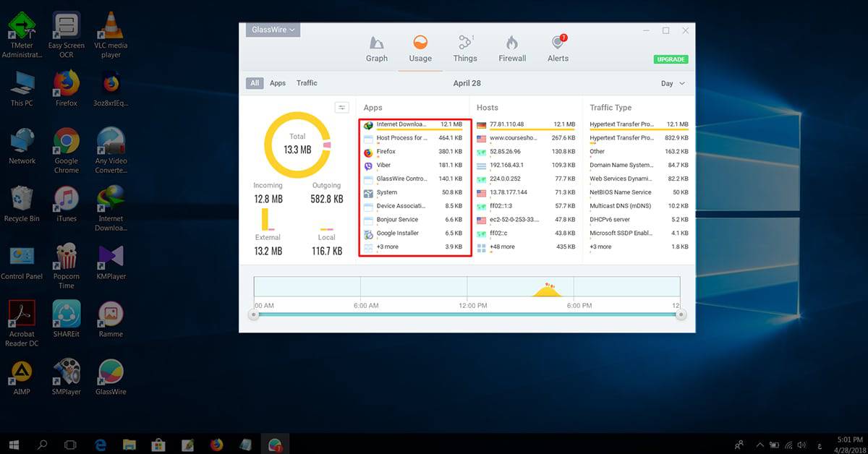Click the green UPGRADE button
Screen dimensions: 868x454
[671, 59]
